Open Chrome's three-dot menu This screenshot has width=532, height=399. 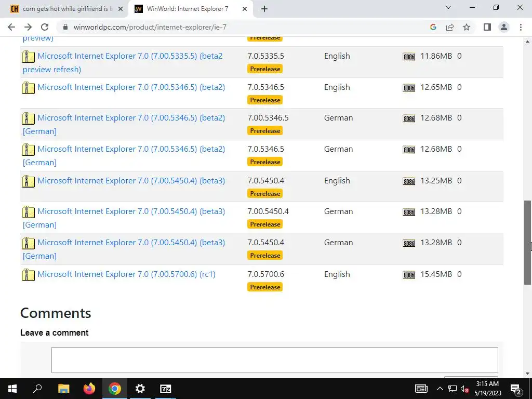pyautogui.click(x=521, y=27)
